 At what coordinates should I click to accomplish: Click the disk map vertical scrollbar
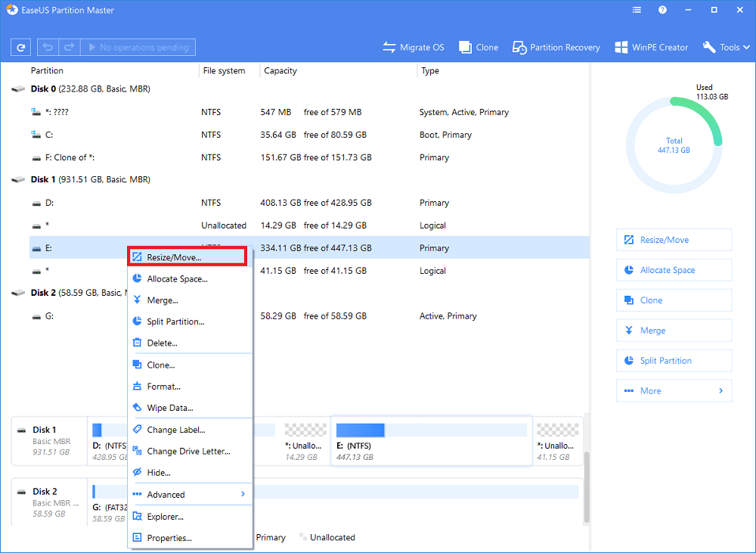coord(587,487)
